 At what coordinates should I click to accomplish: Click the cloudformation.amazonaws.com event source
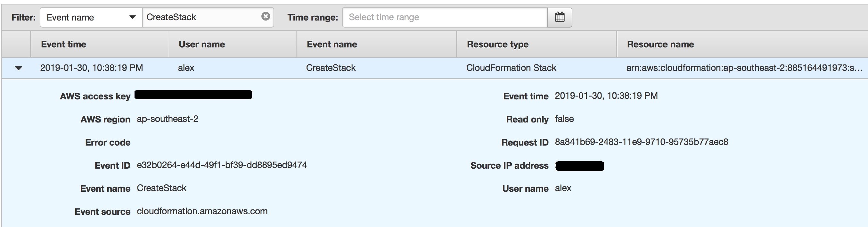202,211
